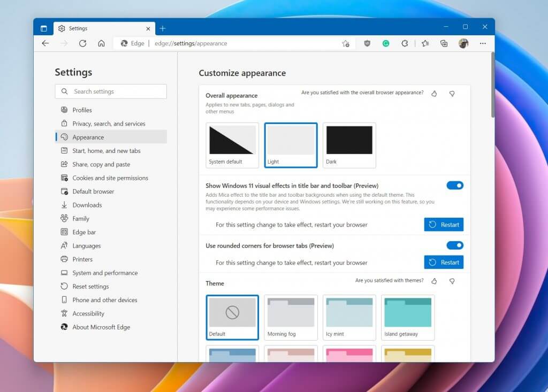
Task: Open the shield extension icon in toolbar
Action: [x=367, y=43]
